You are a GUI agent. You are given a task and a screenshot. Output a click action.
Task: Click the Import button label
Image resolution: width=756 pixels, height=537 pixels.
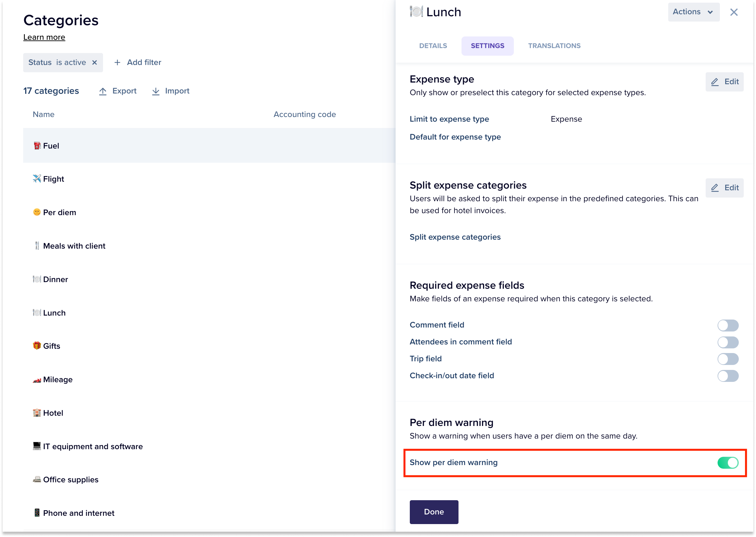[x=177, y=91]
